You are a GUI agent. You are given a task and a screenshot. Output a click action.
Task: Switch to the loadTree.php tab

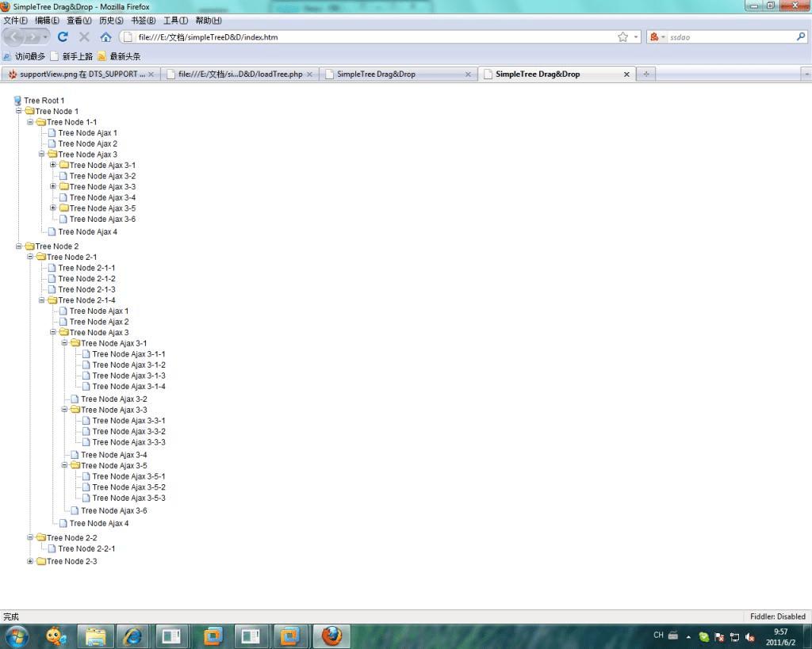[x=239, y=74]
